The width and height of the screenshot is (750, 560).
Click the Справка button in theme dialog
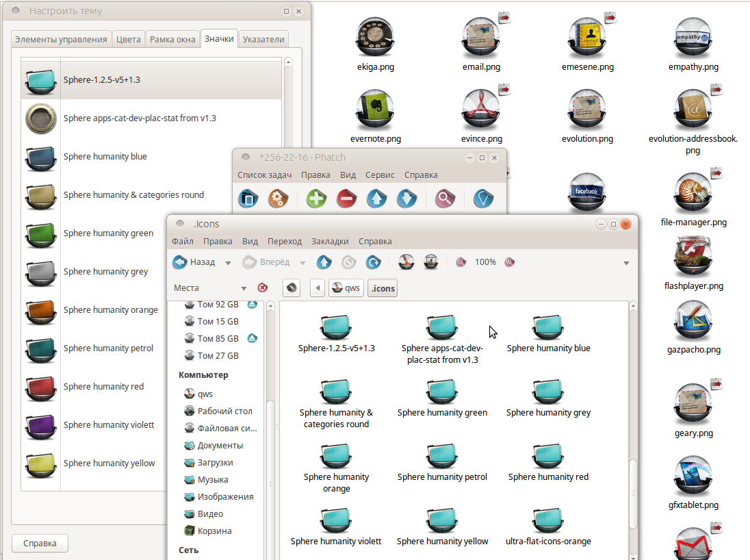(40, 544)
